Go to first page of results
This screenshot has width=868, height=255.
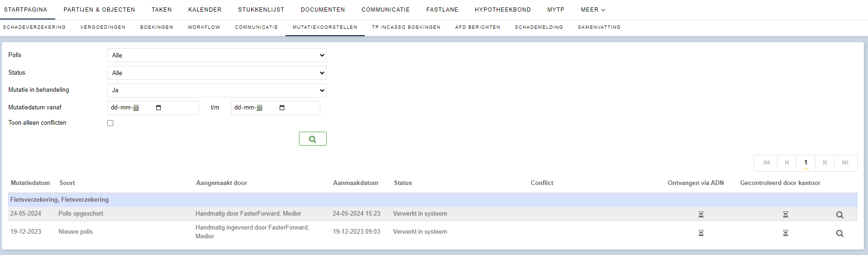pyautogui.click(x=766, y=163)
